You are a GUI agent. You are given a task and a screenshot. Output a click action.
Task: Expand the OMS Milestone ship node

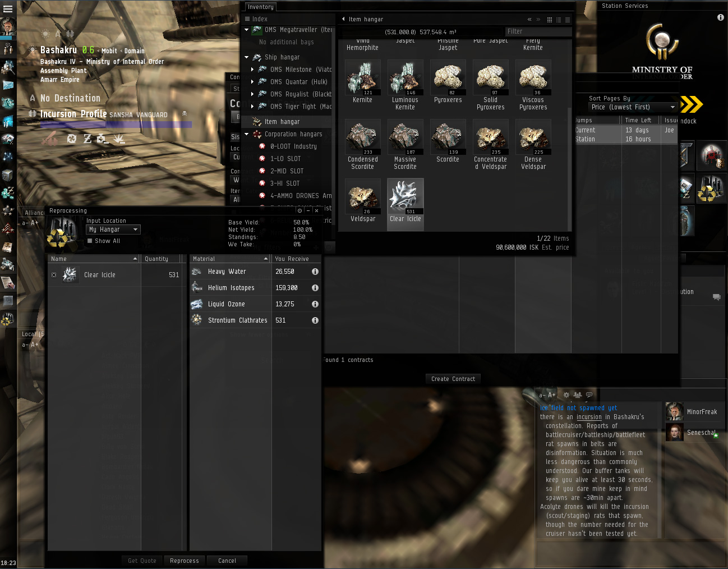tap(252, 70)
